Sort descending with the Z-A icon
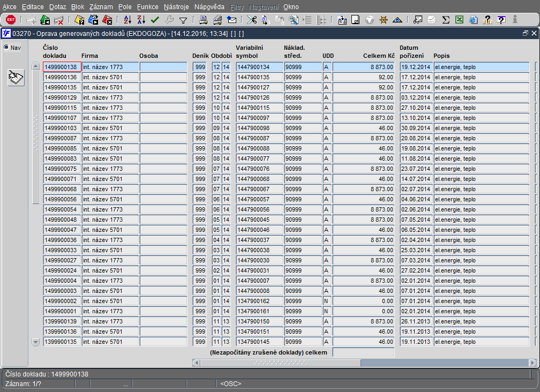The width and height of the screenshot is (540, 392). pyautogui.click(x=141, y=20)
